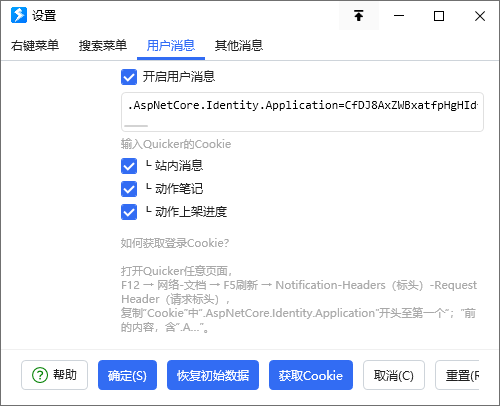Open the 搜索菜单 tab

point(103,46)
